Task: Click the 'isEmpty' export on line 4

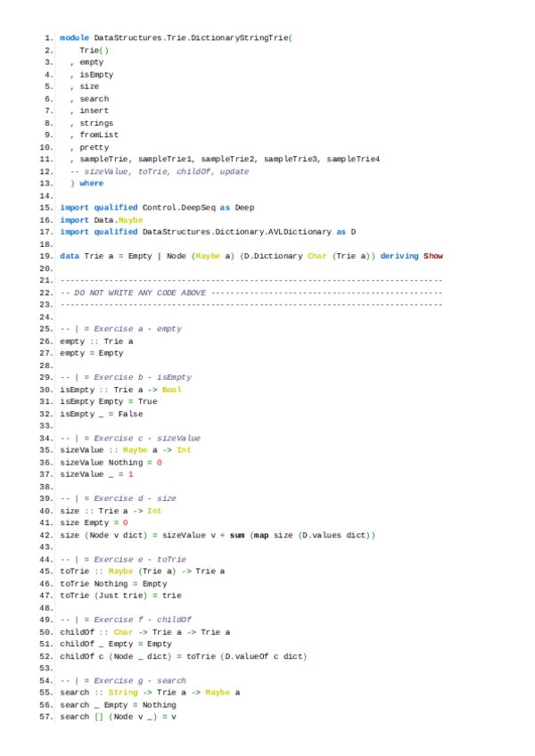Action: coord(96,75)
